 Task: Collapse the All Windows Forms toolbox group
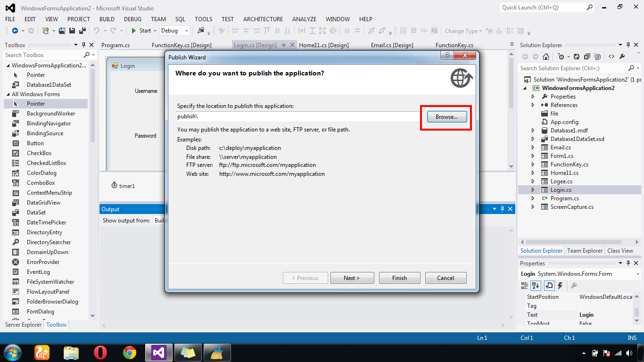(x=8, y=94)
